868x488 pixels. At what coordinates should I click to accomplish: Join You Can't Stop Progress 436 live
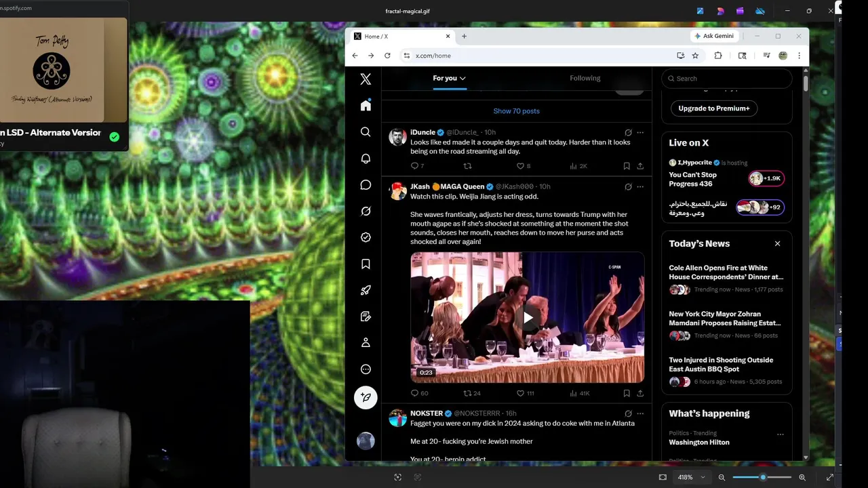pyautogui.click(x=727, y=179)
